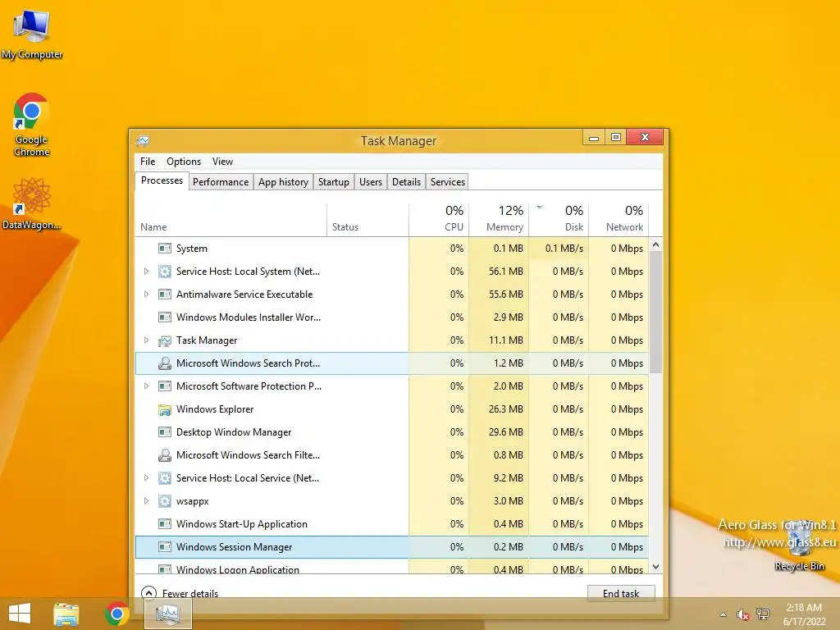Click the Microsoft Windows Search Protocol icon
840x630 pixels.
pos(164,363)
